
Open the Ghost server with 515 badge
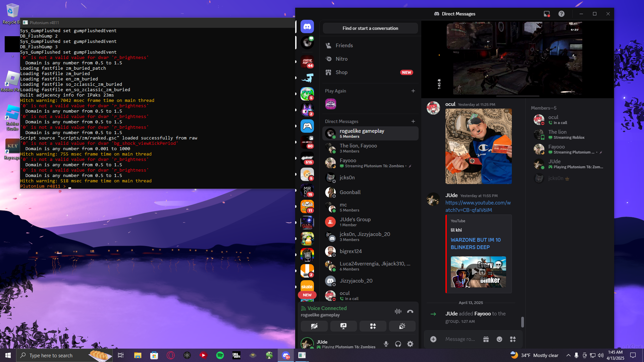click(307, 158)
